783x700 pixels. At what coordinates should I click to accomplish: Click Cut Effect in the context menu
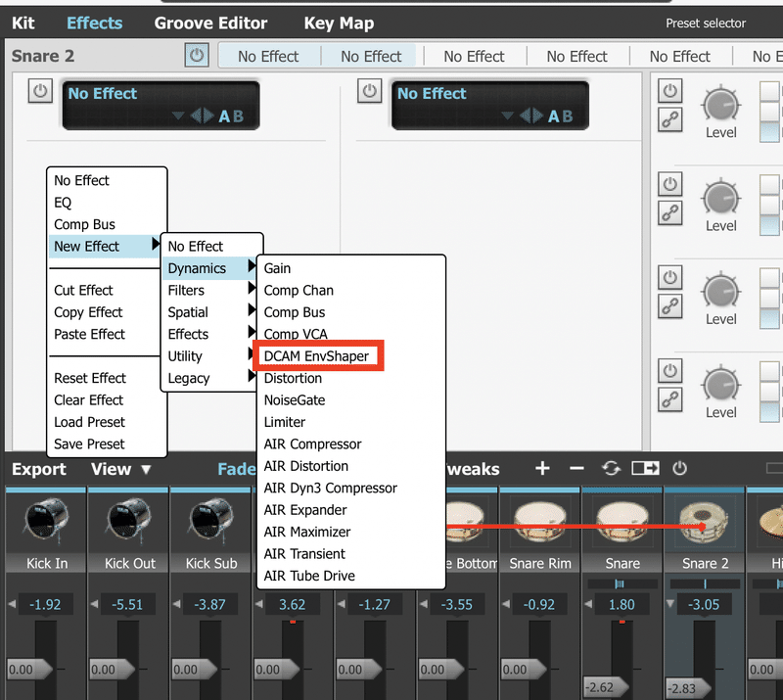(x=83, y=291)
